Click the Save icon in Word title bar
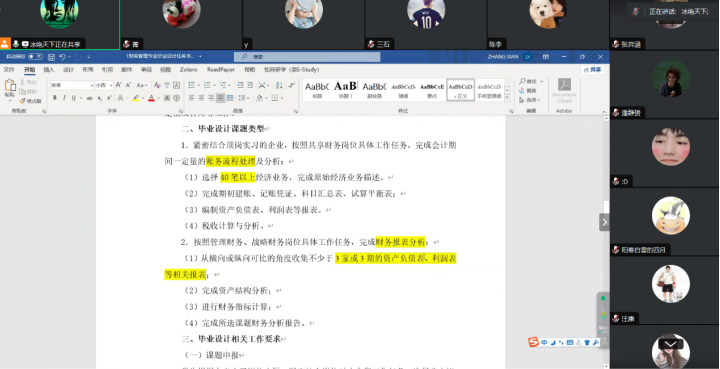Screen dimensions: 720x369 [x=51, y=57]
